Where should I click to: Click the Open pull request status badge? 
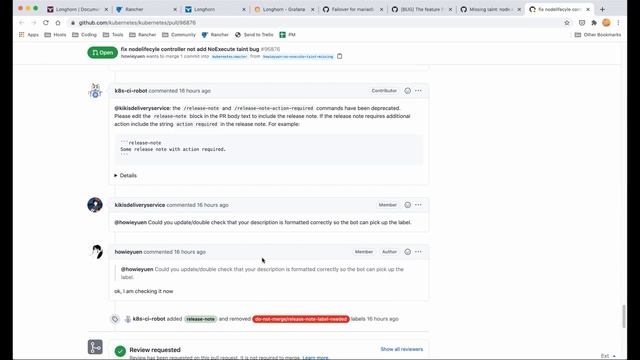tap(102, 53)
